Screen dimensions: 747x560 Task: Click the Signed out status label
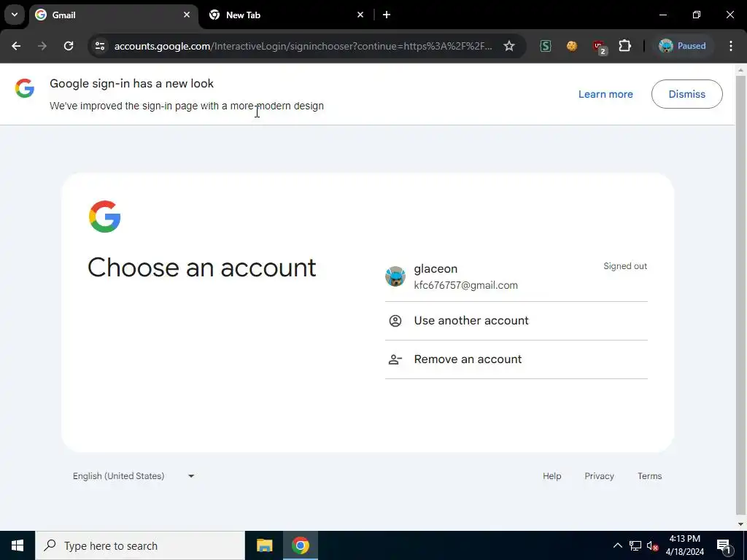click(x=625, y=266)
